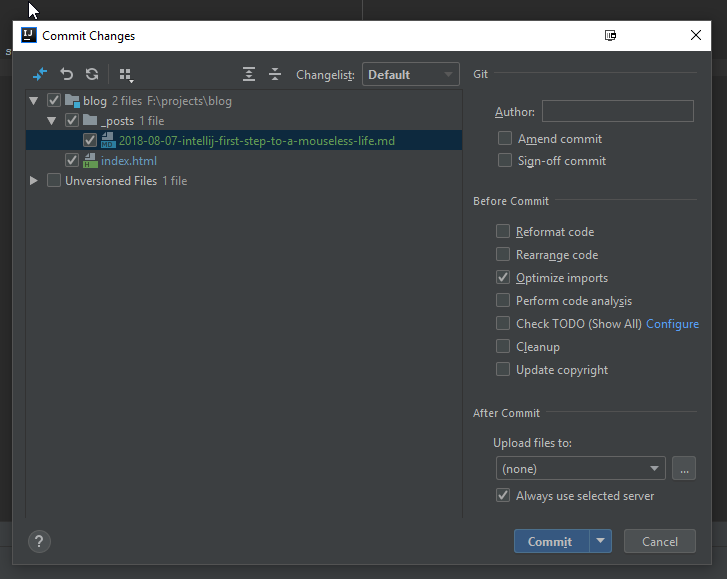The width and height of the screenshot is (727, 579).
Task: Enable the Amend commit checkbox
Action: 505,139
